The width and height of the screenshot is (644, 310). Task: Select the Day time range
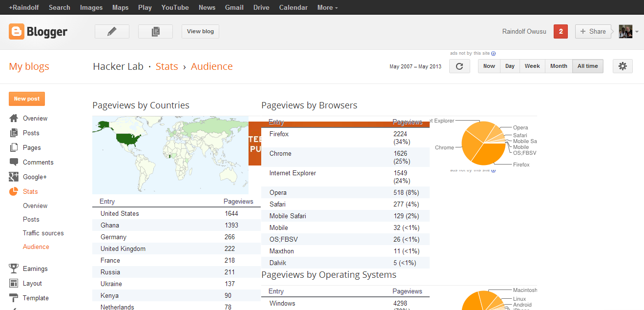[x=510, y=66]
